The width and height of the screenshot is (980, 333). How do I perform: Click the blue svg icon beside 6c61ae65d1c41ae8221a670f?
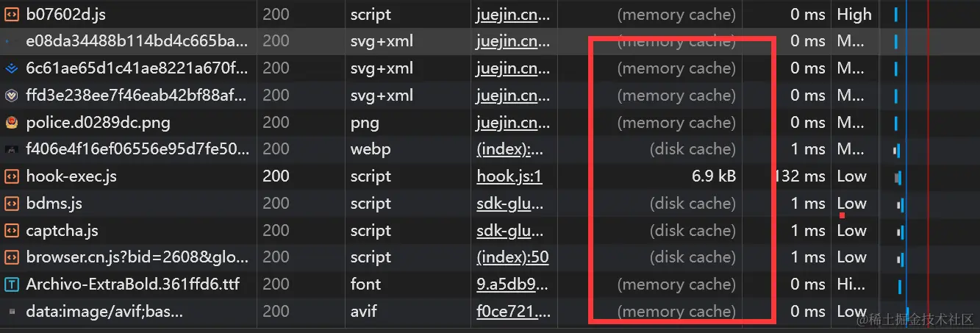tap(11, 69)
